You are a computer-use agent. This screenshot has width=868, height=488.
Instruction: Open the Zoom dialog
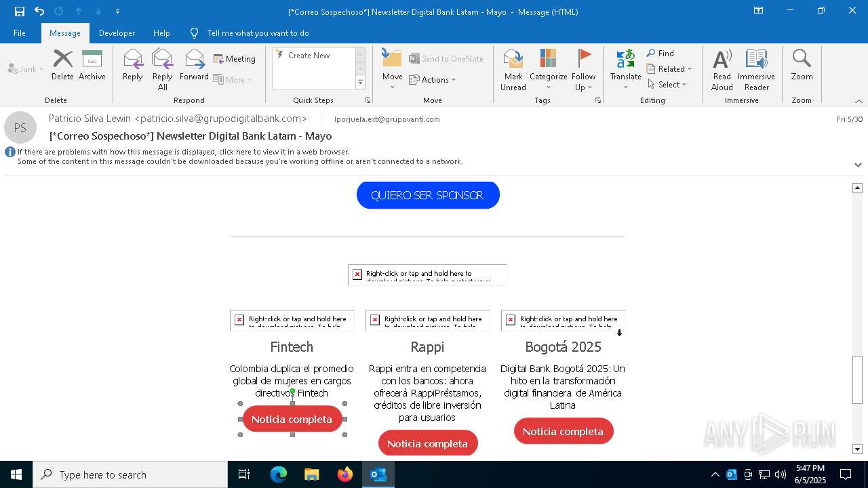[802, 65]
